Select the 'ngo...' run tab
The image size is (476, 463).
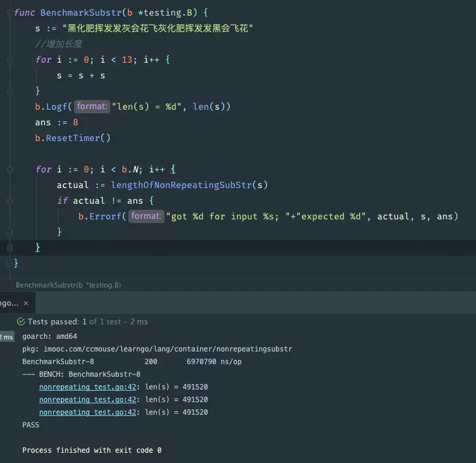point(9,303)
